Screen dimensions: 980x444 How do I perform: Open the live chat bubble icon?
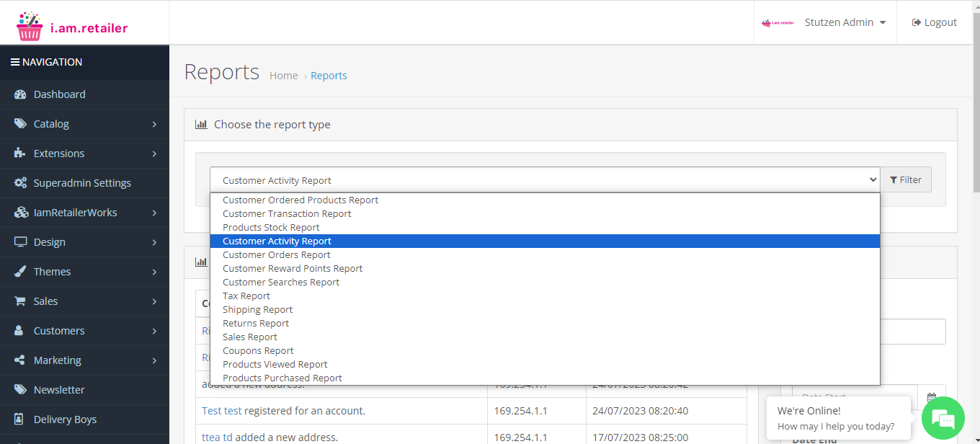click(x=943, y=418)
